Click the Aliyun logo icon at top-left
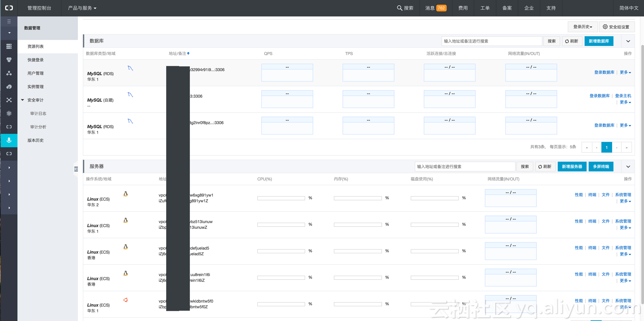This screenshot has height=321, width=644. click(9, 8)
